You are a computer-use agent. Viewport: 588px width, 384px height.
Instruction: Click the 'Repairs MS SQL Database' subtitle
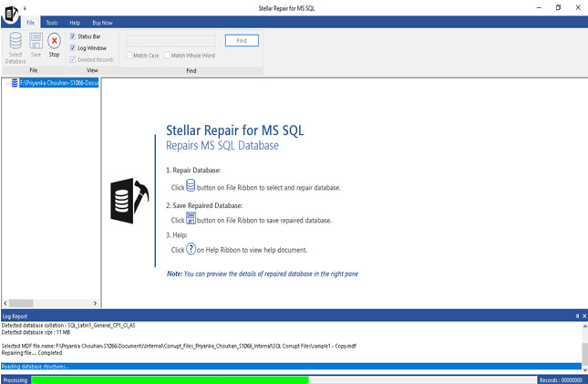(222, 145)
